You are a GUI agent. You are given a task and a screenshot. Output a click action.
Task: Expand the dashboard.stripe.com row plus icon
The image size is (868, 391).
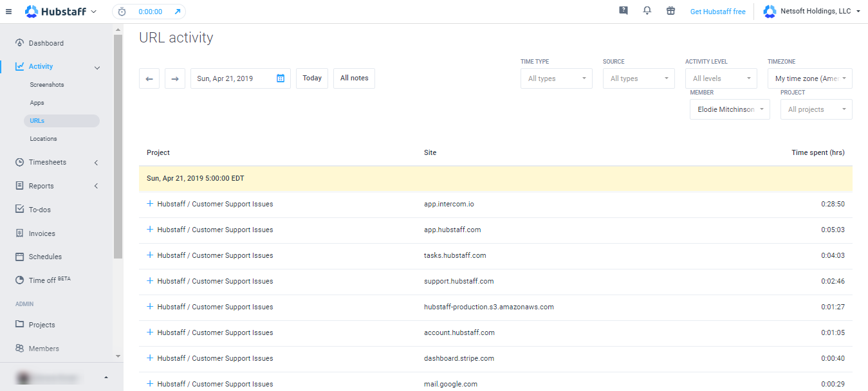151,358
